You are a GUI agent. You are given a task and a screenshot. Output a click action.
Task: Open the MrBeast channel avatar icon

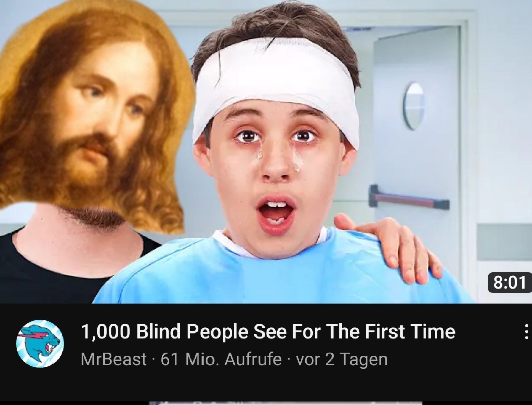pyautogui.click(x=40, y=344)
